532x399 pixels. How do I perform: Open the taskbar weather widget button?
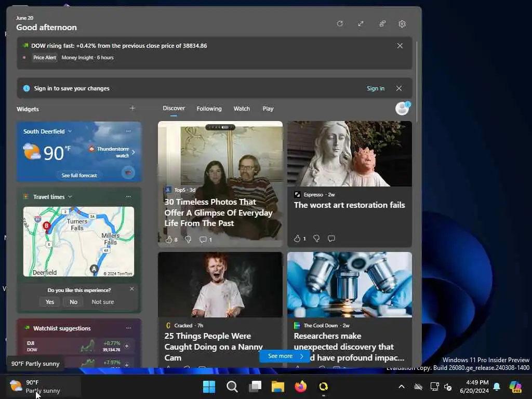[x=44, y=387]
